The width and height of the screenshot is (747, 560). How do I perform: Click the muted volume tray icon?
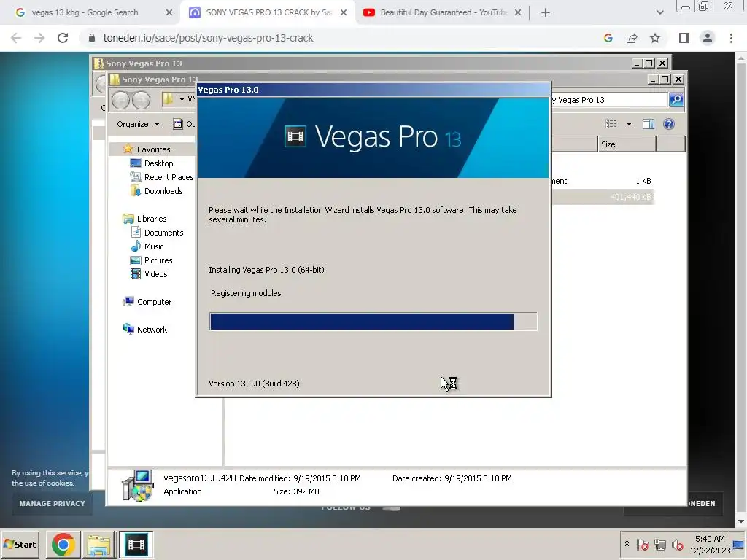click(x=678, y=545)
